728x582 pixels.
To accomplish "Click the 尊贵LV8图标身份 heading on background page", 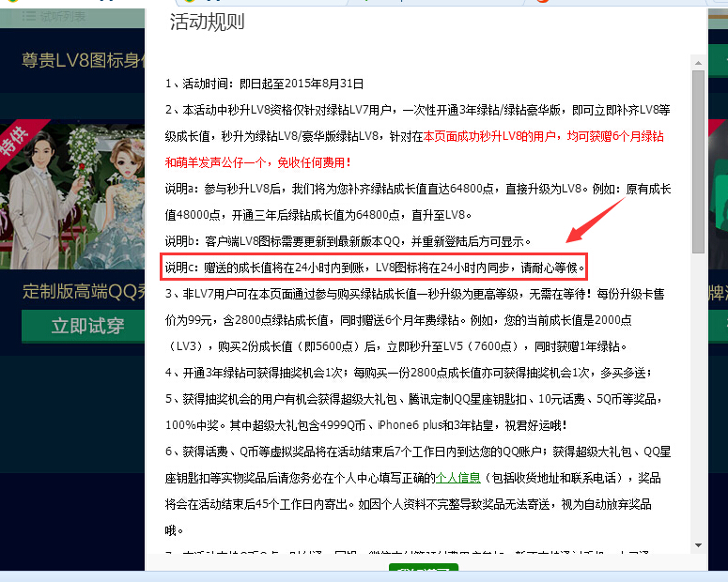I will tap(83, 60).
